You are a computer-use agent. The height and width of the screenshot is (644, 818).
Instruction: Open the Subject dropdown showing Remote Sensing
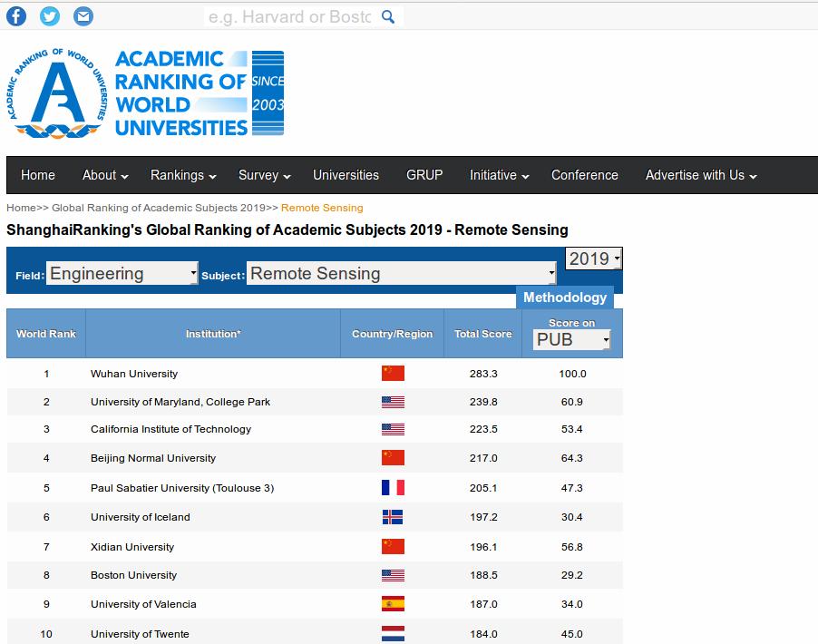(401, 273)
